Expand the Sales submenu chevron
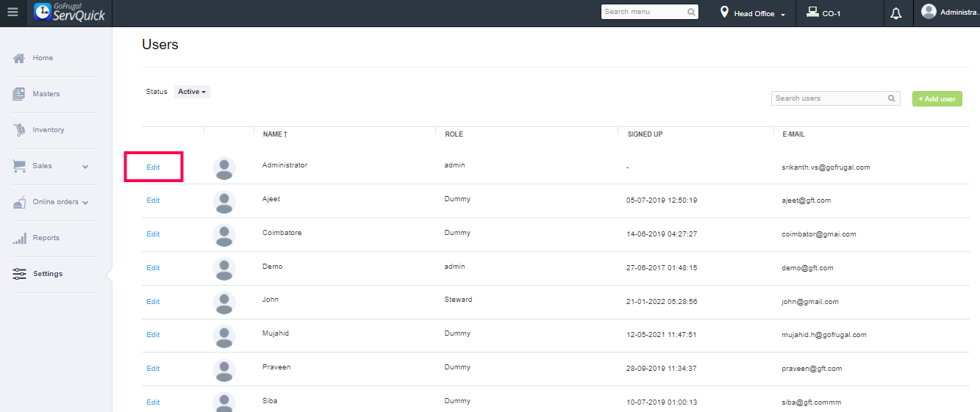Screen dimensions: 980x412 click(85, 167)
